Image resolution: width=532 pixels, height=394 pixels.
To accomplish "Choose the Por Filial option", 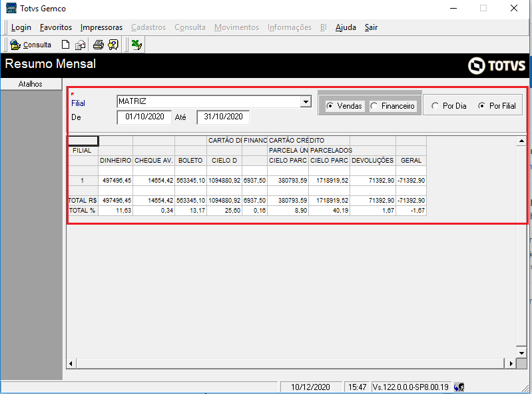I will (x=497, y=106).
